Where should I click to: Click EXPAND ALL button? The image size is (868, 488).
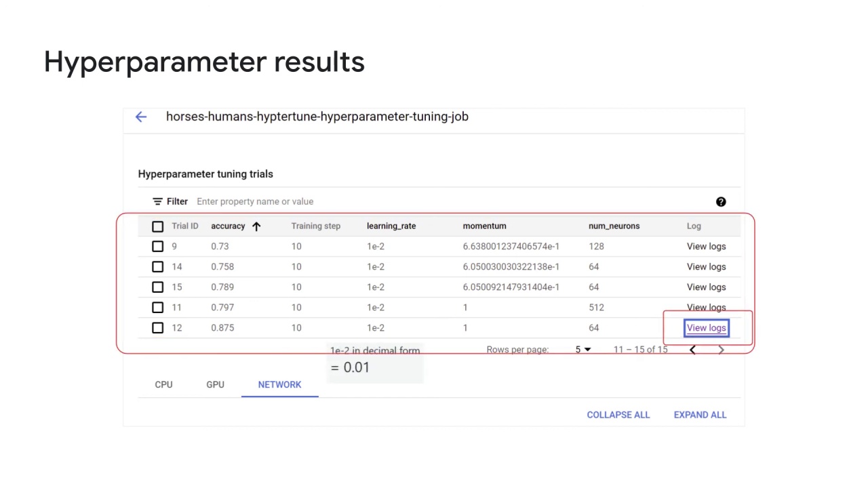[x=700, y=415]
